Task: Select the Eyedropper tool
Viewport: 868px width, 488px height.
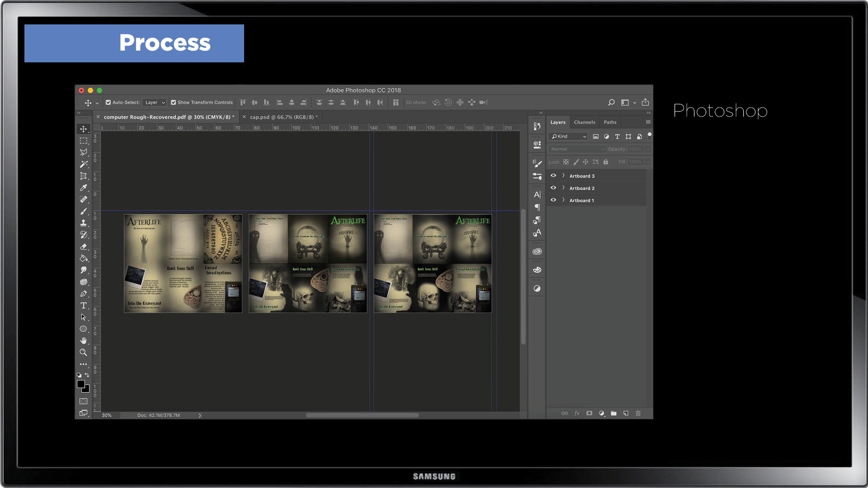Action: (84, 188)
